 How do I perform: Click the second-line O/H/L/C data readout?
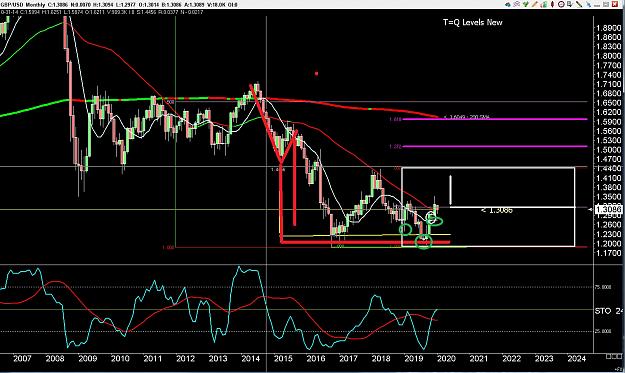(102, 12)
